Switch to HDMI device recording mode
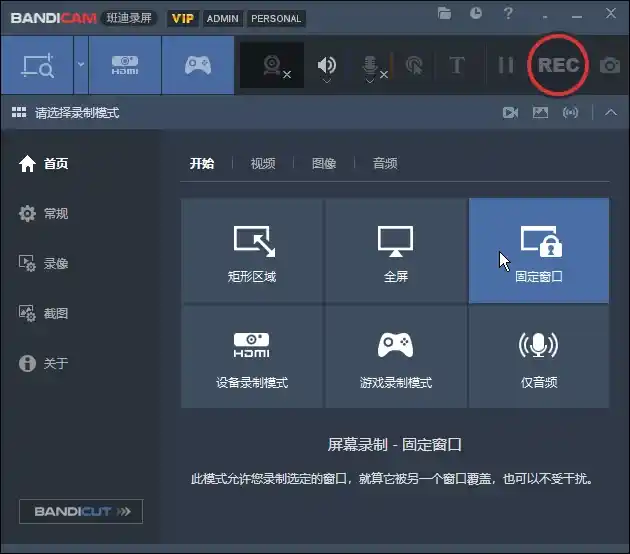This screenshot has height=554, width=630. pyautogui.click(x=125, y=65)
